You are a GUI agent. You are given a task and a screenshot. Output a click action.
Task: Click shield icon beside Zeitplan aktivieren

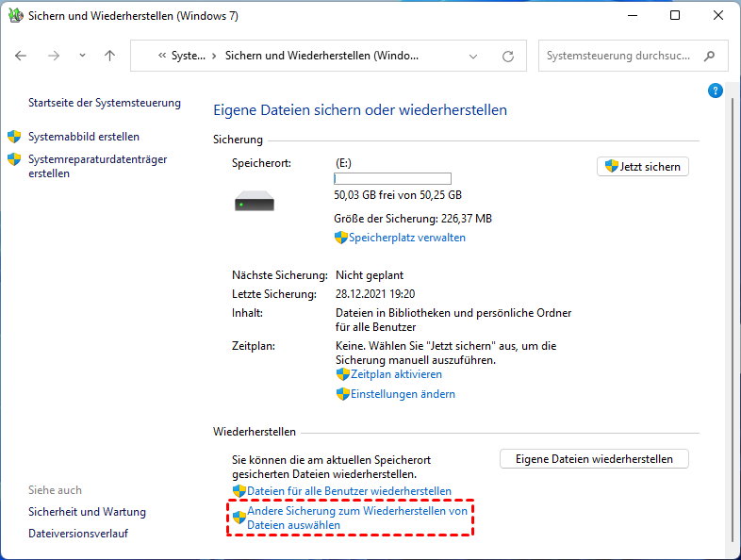pos(342,374)
